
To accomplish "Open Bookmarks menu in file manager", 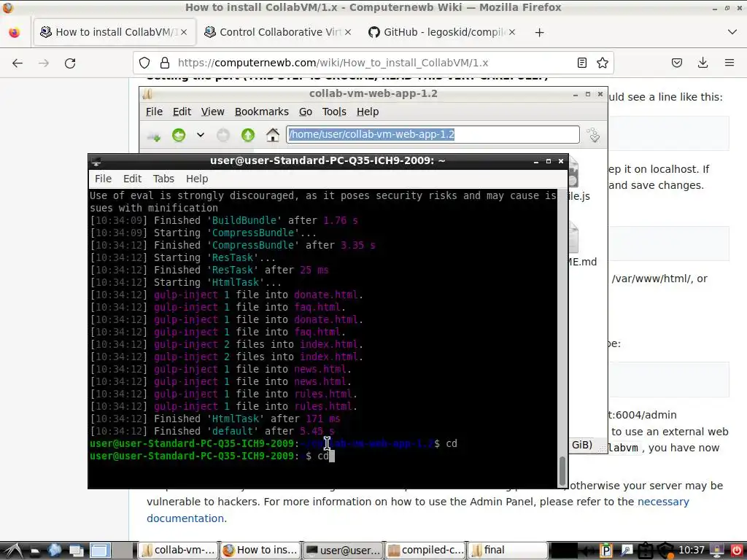I will 262,112.
